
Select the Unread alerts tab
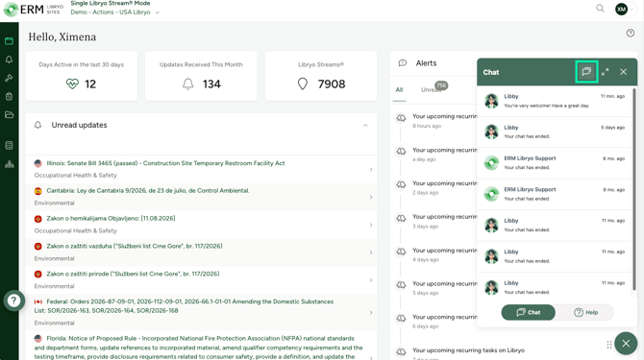point(432,90)
